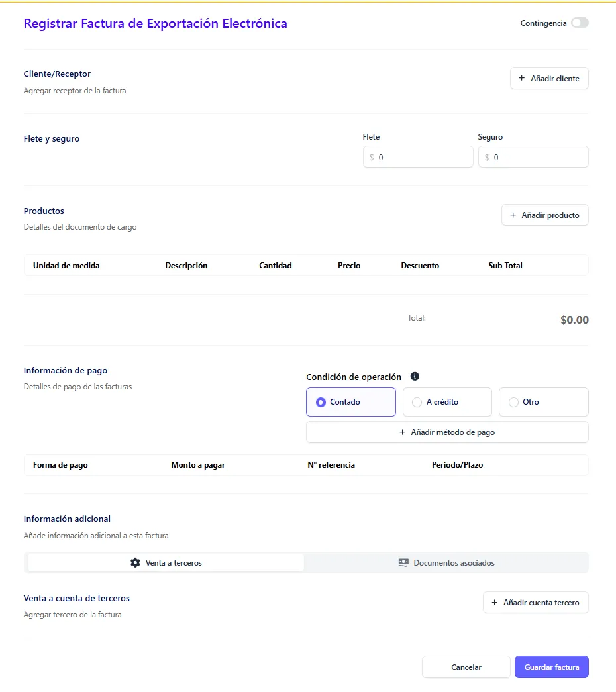Click the plus icon in Añadir producto
The height and width of the screenshot is (692, 616).
pyautogui.click(x=513, y=215)
